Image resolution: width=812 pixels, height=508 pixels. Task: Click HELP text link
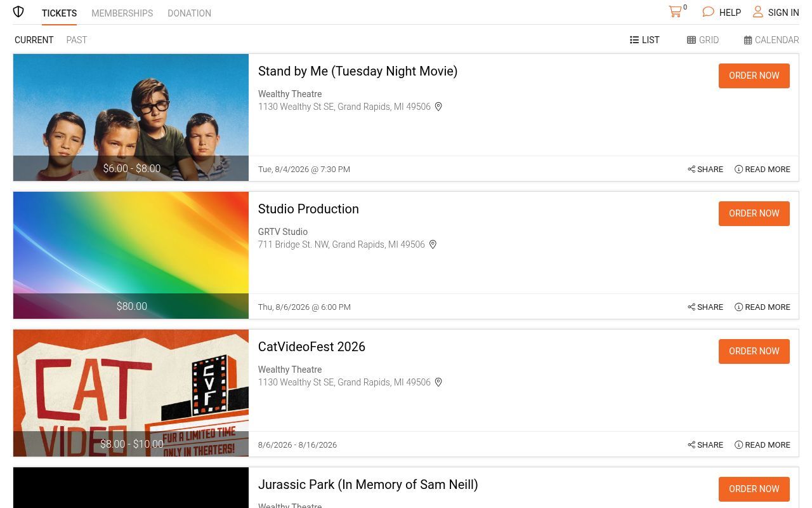(x=730, y=13)
